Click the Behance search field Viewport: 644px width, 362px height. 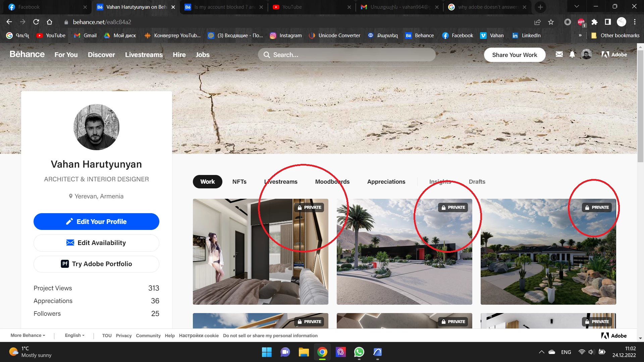click(346, 55)
